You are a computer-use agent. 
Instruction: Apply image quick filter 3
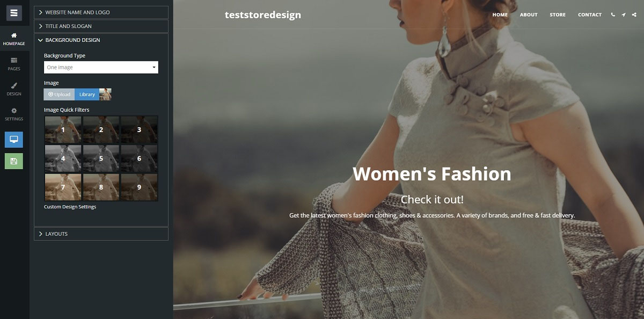(139, 130)
